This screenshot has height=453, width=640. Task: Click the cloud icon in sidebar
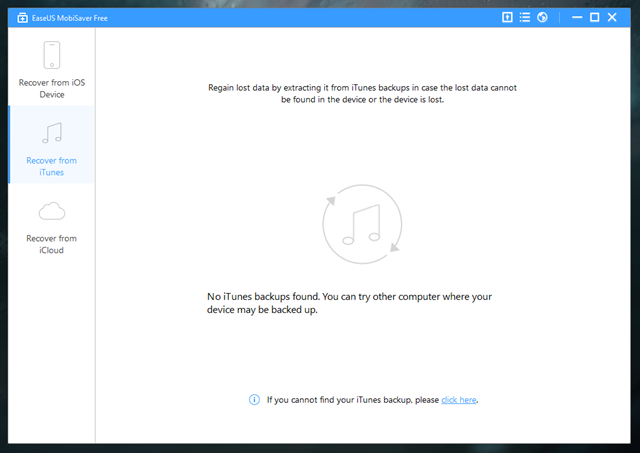[52, 211]
